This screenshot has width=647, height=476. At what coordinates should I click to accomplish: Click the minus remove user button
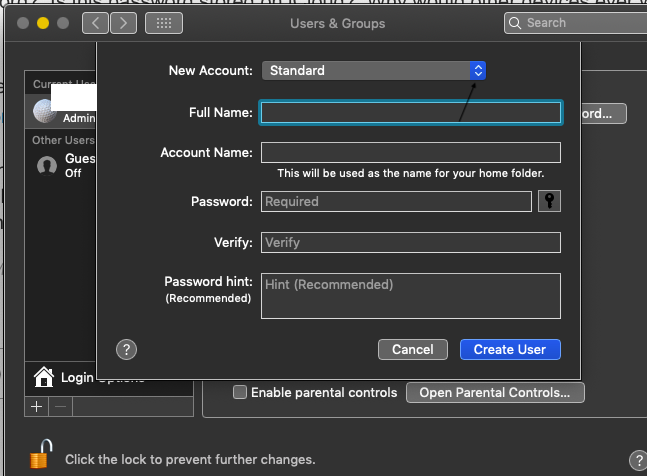tap(61, 407)
